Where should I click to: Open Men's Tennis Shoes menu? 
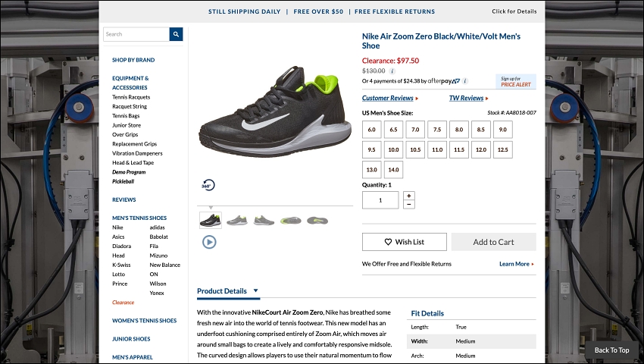[139, 218]
